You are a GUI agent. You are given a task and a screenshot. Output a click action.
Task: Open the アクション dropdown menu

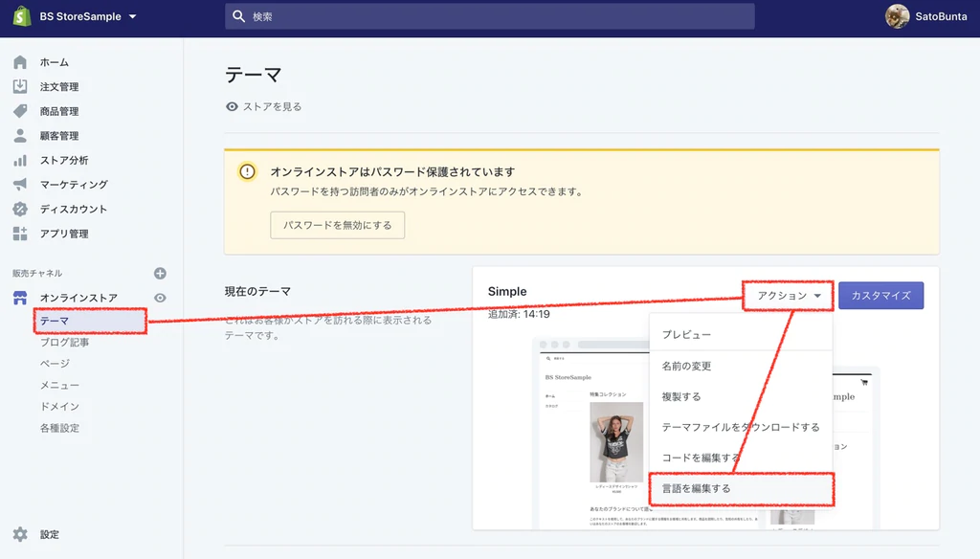coord(787,296)
